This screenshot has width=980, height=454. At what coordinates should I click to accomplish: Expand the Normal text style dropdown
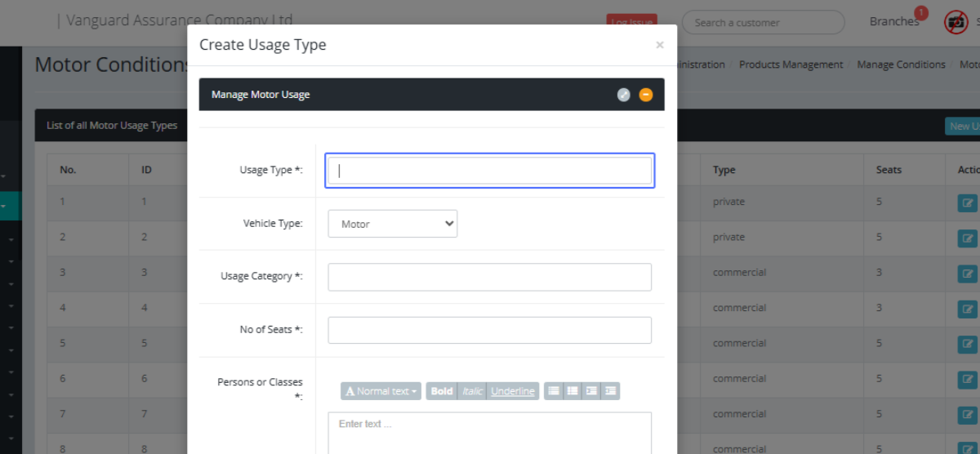[x=381, y=391]
